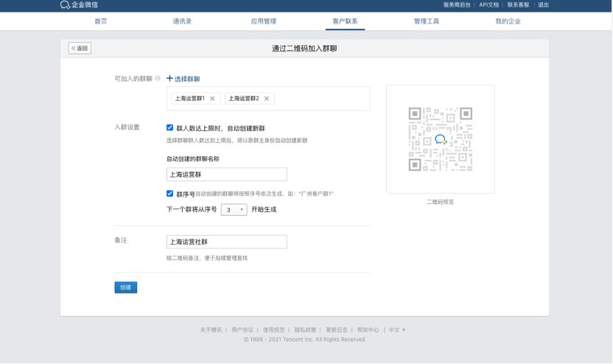Click the 选择群聊 link text
Image resolution: width=613 pixels, height=364 pixels.
(187, 79)
